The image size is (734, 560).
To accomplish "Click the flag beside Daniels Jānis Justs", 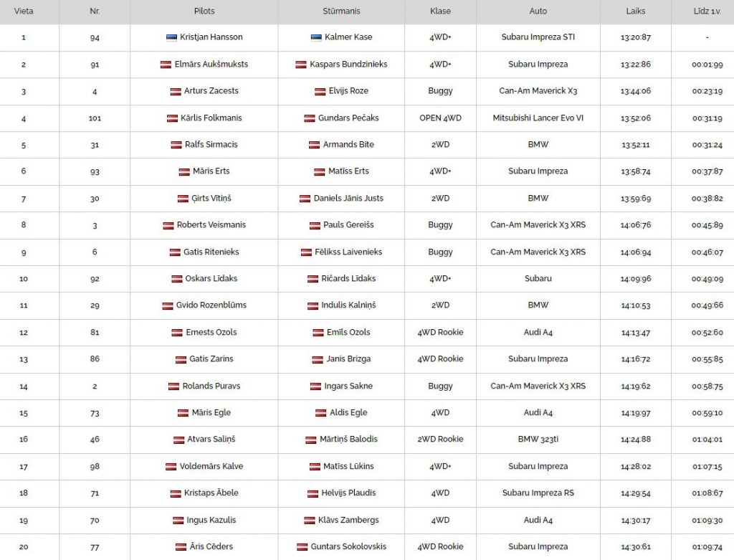I will click(x=305, y=199).
